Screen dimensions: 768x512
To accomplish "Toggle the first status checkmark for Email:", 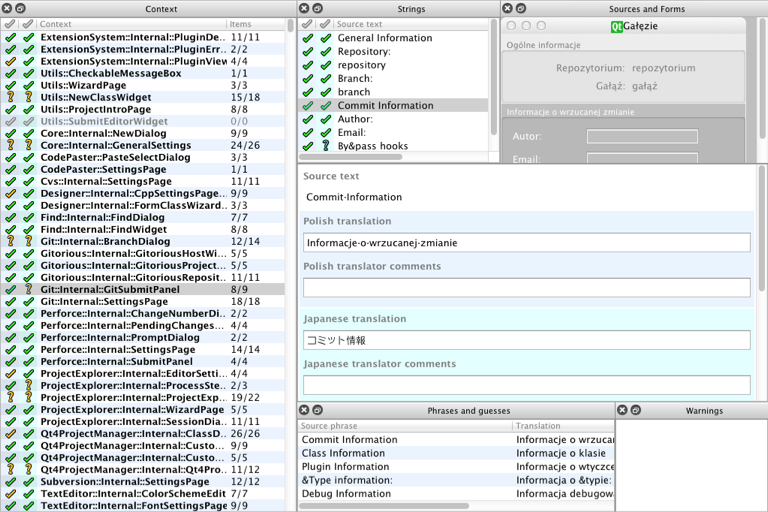I will point(308,133).
